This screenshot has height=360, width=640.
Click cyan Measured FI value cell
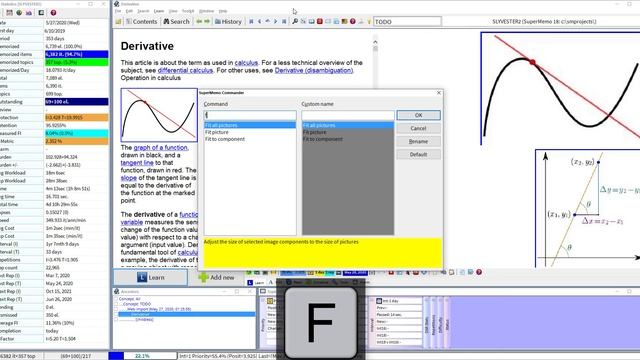(x=77, y=133)
